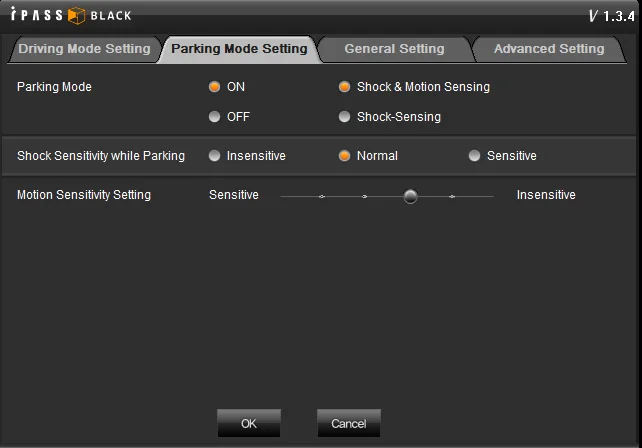Click second tick on motion sensitivity slider
The image size is (642, 448).
[x=365, y=197]
